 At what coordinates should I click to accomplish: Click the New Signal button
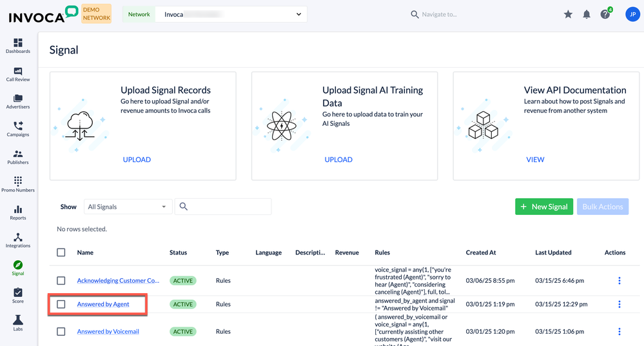pyautogui.click(x=543, y=207)
